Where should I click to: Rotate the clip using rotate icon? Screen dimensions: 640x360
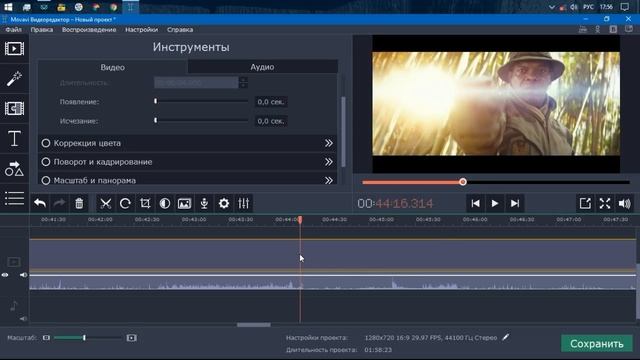point(125,203)
